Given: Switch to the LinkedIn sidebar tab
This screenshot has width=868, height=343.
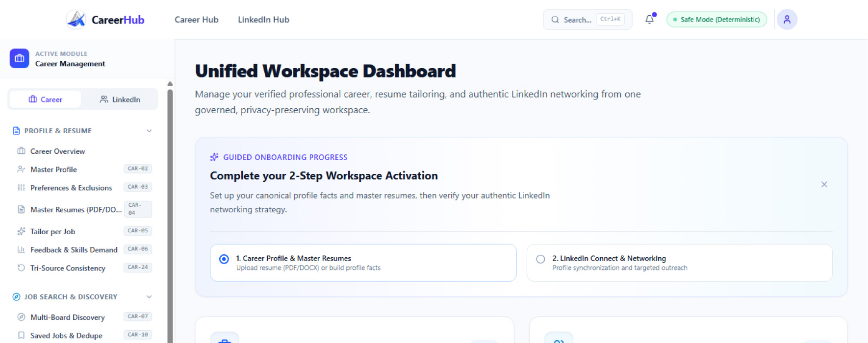Looking at the screenshot, I should 120,99.
